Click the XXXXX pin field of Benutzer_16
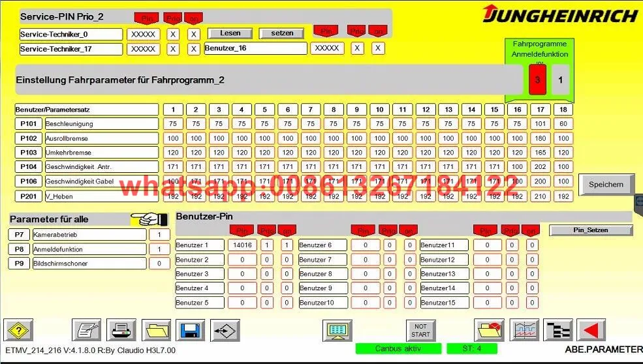 point(327,48)
